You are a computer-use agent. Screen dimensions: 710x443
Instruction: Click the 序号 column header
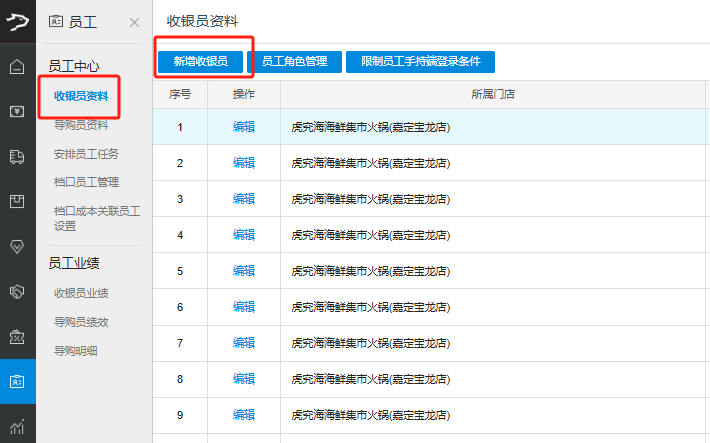click(180, 94)
